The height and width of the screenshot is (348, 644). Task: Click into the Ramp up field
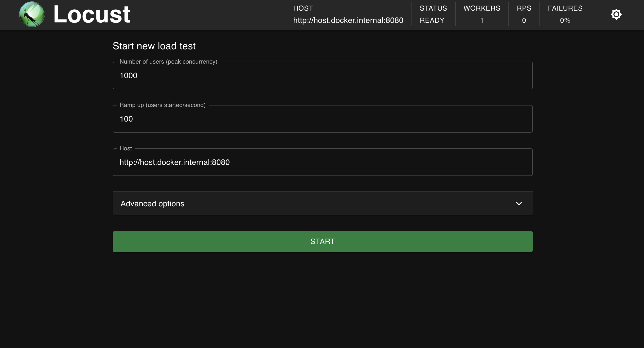322,119
